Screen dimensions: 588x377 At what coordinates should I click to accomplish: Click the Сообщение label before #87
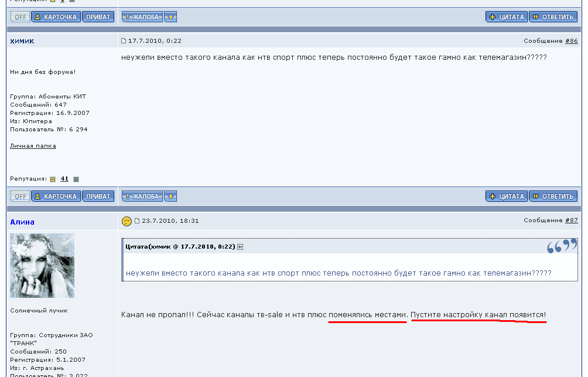point(543,220)
